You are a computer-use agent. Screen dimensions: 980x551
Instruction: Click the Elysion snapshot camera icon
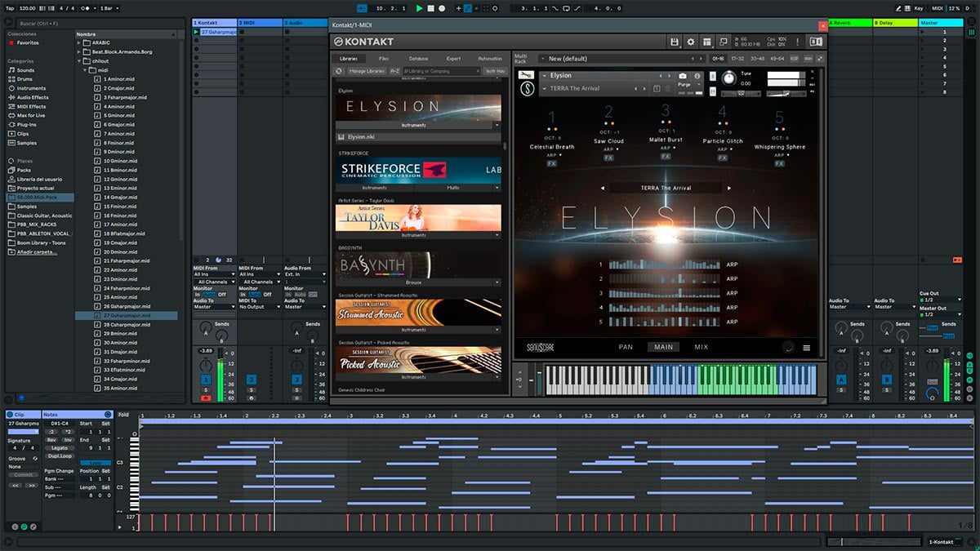click(683, 76)
